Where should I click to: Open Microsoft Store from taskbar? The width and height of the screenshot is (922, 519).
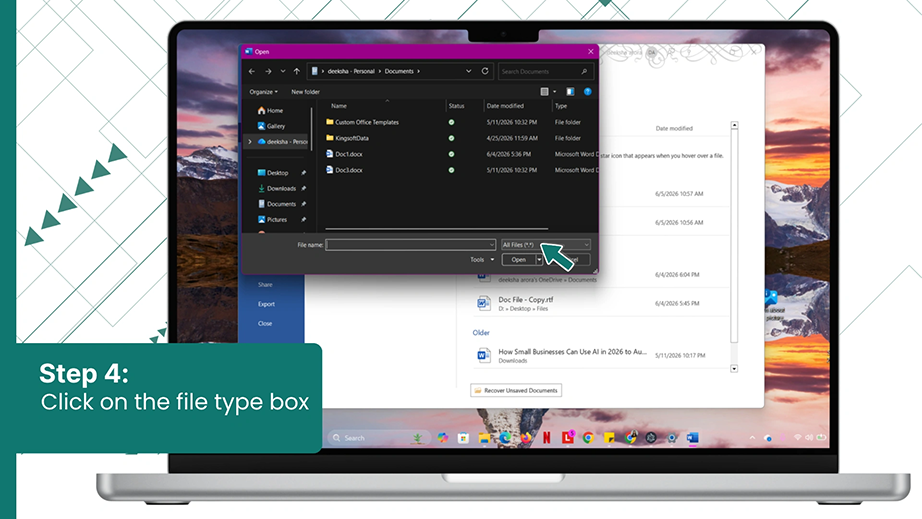463,438
